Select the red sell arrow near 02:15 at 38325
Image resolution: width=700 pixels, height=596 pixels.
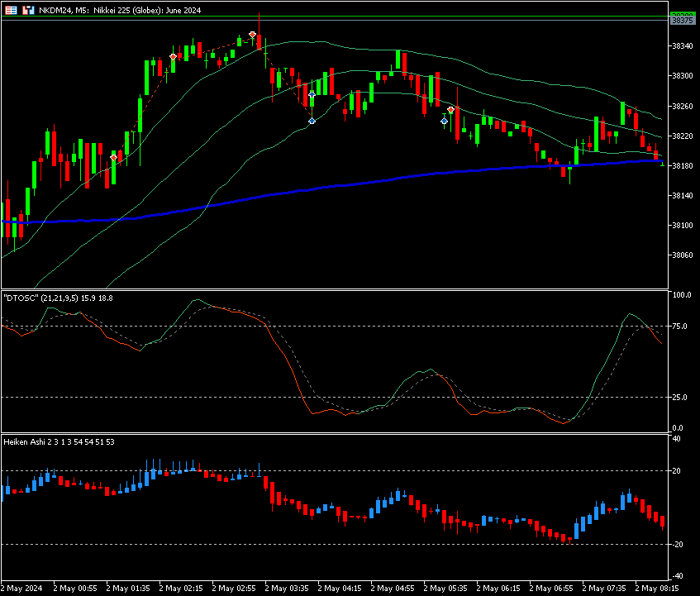coord(174,57)
